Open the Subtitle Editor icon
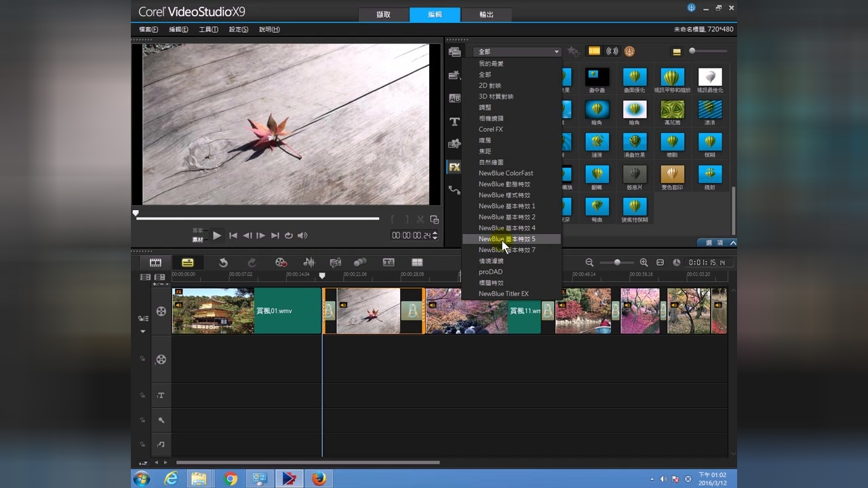Viewport: 868px width, 488px height. pos(389,262)
